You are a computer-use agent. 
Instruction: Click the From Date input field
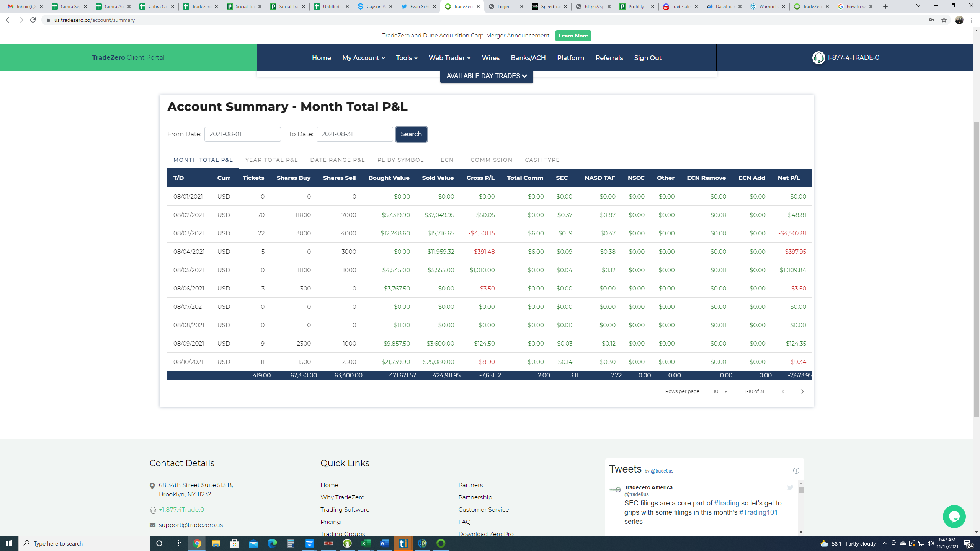[x=242, y=134]
